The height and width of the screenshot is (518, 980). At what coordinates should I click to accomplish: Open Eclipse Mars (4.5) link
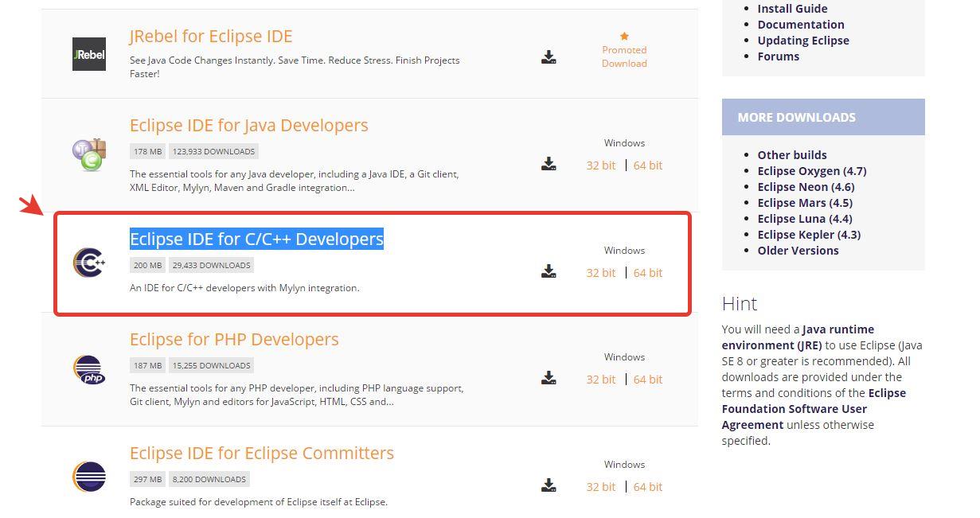(805, 203)
